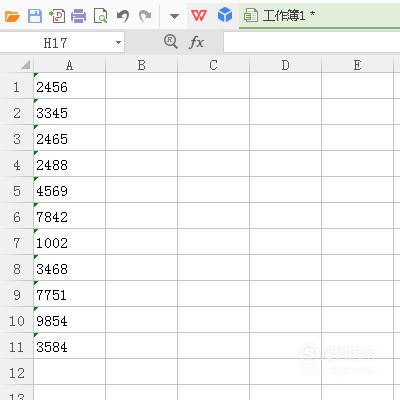The width and height of the screenshot is (400, 400).
Task: Select row 5 header
Action: click(x=17, y=191)
